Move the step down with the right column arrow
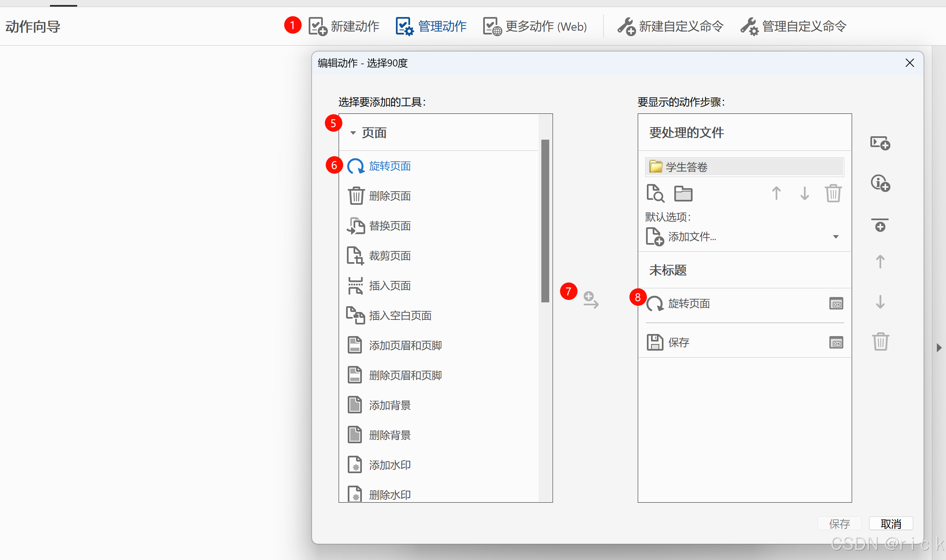This screenshot has height=560, width=946. [880, 302]
